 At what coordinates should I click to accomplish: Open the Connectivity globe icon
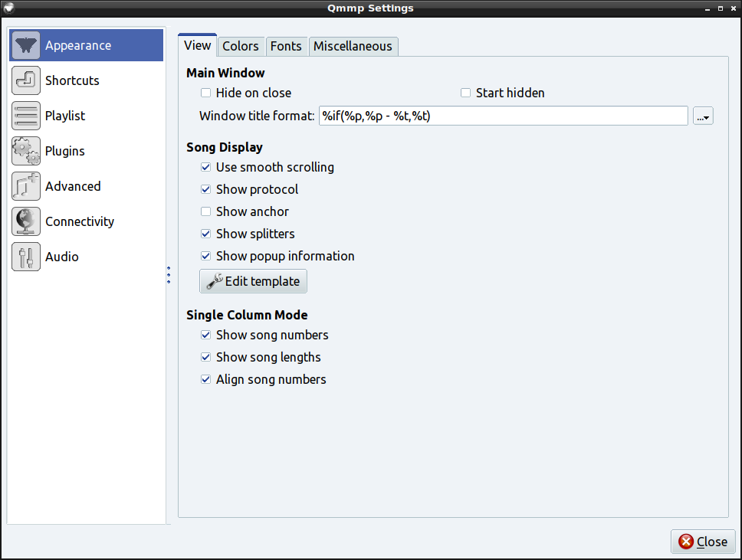[x=26, y=221]
